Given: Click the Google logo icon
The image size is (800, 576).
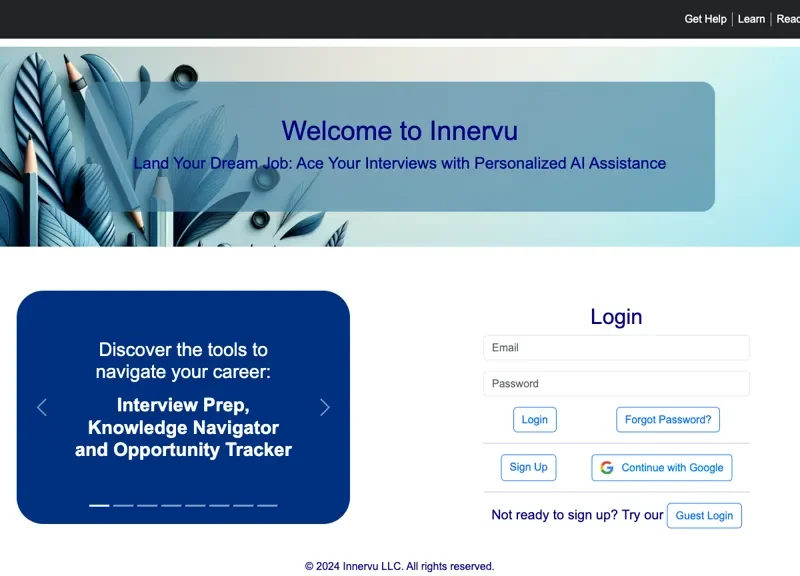Looking at the screenshot, I should click(607, 467).
